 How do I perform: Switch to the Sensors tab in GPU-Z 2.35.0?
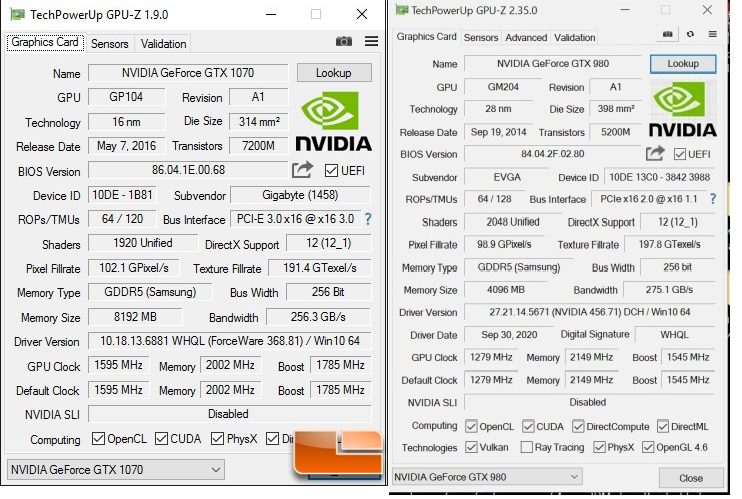point(481,37)
